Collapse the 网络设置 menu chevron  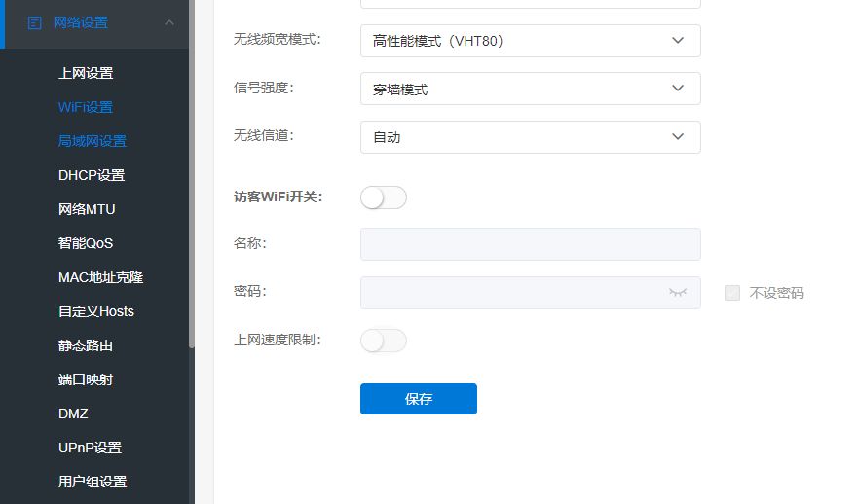(169, 22)
